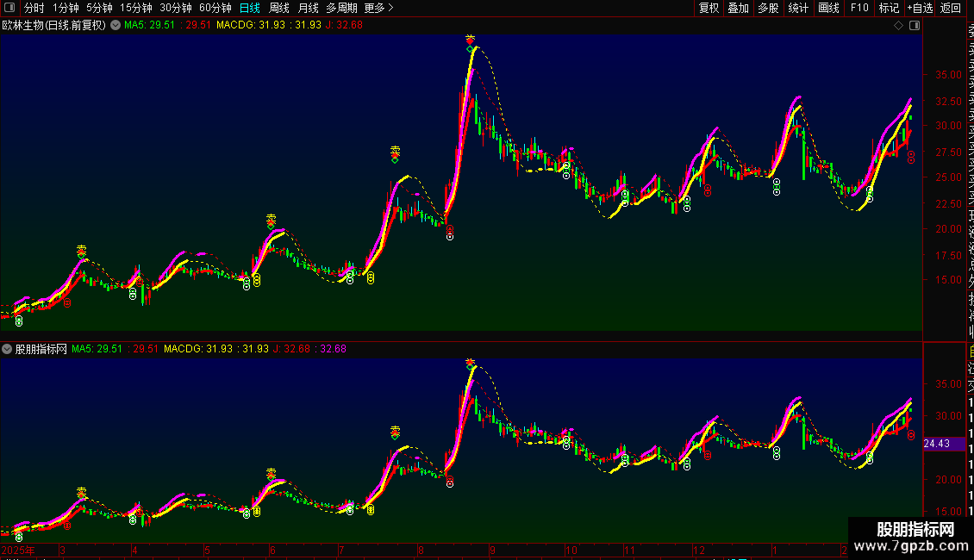Open F10 company information
The width and height of the screenshot is (974, 560).
(859, 8)
